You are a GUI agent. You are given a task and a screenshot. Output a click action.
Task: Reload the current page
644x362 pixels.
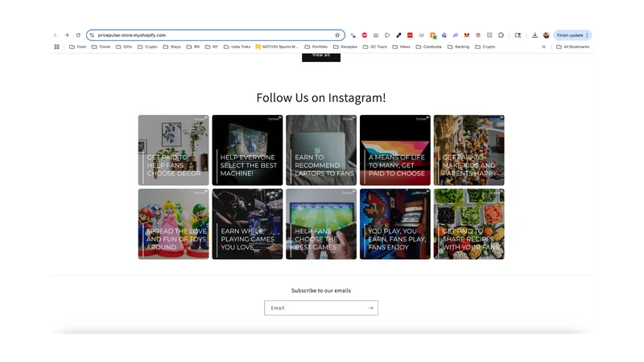pyautogui.click(x=78, y=35)
